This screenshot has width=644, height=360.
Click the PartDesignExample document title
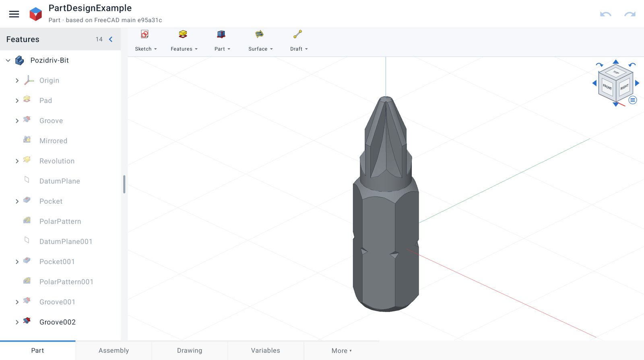90,8
